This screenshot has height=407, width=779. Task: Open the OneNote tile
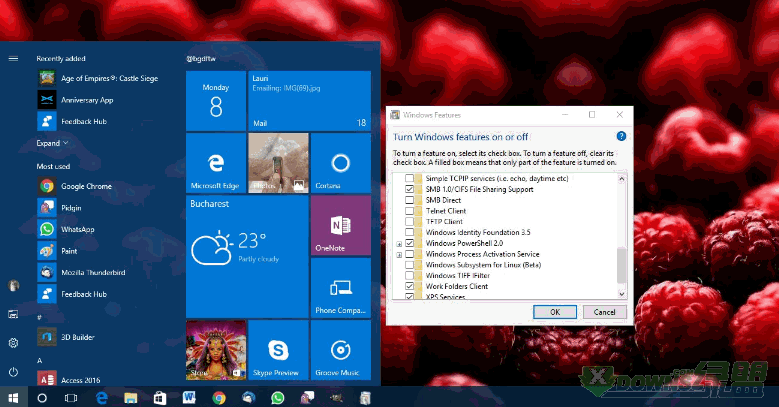click(x=340, y=225)
